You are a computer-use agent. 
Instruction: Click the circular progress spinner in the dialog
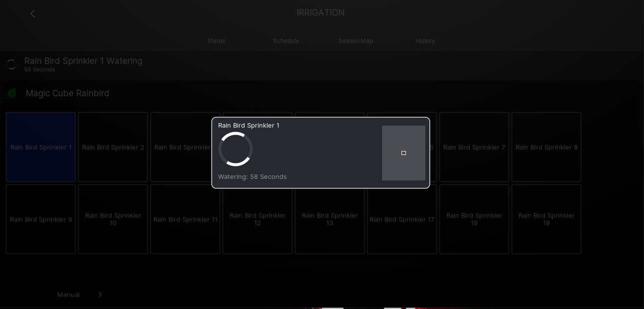pyautogui.click(x=236, y=149)
